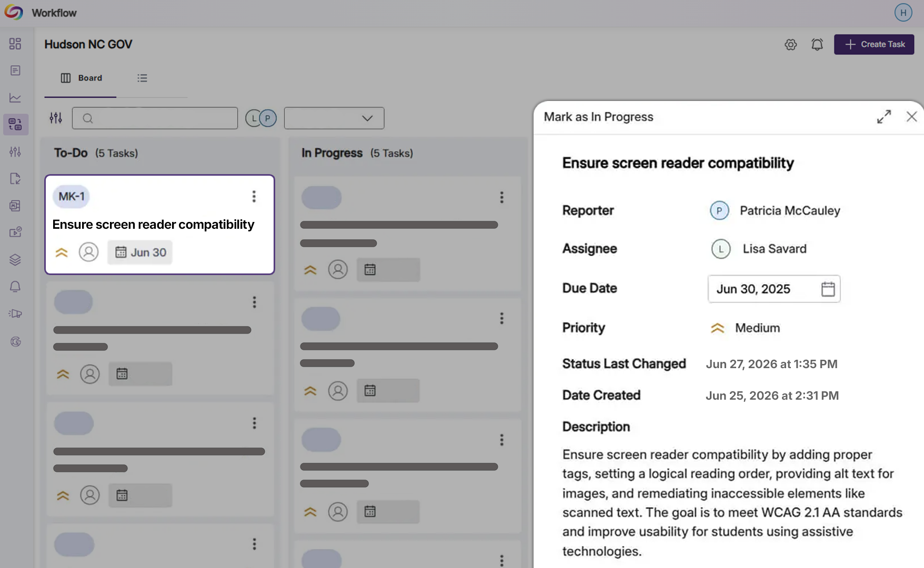Click the assignee avatar on MK-1 card
924x568 pixels.
[x=88, y=252]
